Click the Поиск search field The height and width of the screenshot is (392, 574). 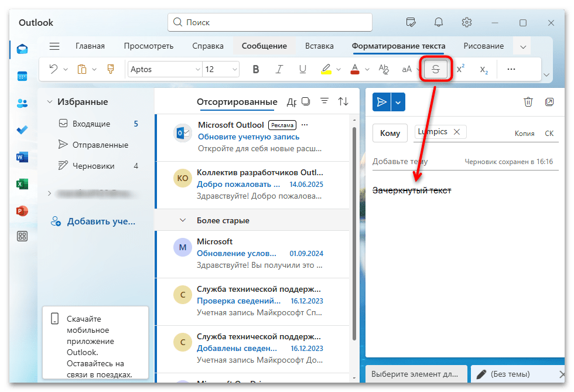pyautogui.click(x=270, y=22)
